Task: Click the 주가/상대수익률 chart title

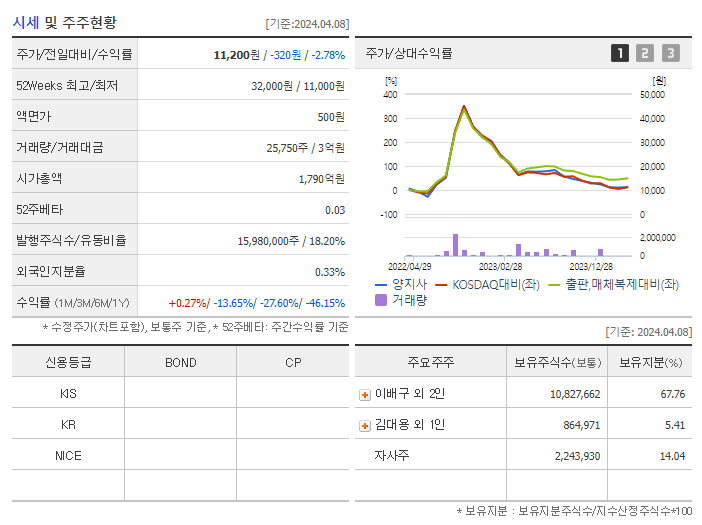Action: [x=409, y=53]
